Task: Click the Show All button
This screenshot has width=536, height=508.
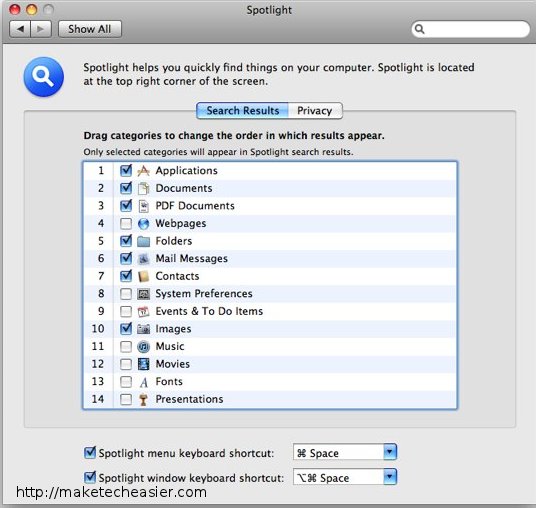Action: [90, 29]
